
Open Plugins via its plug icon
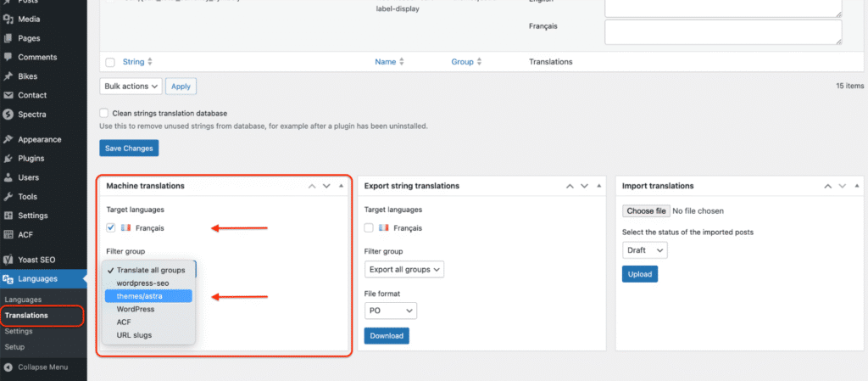(8, 159)
